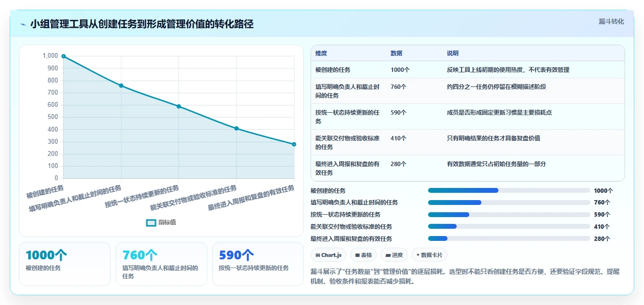Screen dimensions: 644x305
Task: Click progress bar for 被创建的任务
Action: pos(509,190)
